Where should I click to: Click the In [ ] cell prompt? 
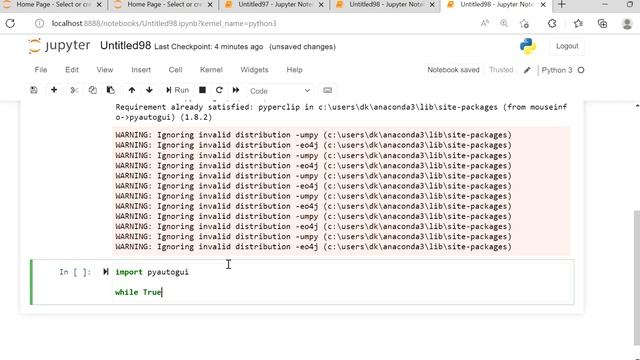coord(75,272)
